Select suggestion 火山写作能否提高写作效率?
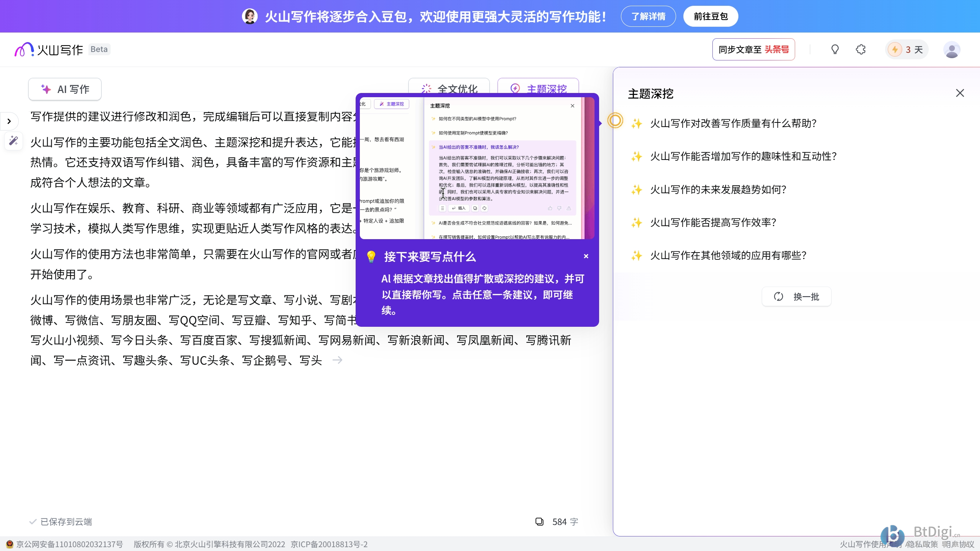The width and height of the screenshot is (980, 551). tap(713, 222)
